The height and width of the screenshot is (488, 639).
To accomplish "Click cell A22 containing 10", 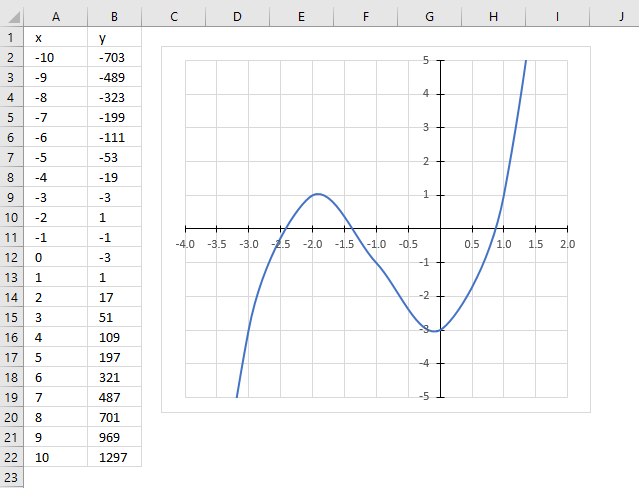I will 56,457.
